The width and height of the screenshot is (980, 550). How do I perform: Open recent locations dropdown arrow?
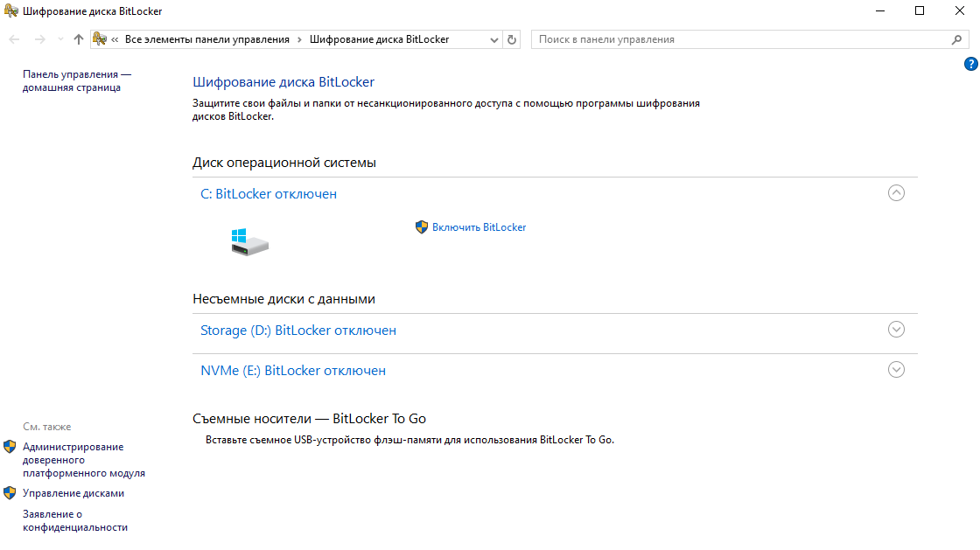[x=59, y=39]
